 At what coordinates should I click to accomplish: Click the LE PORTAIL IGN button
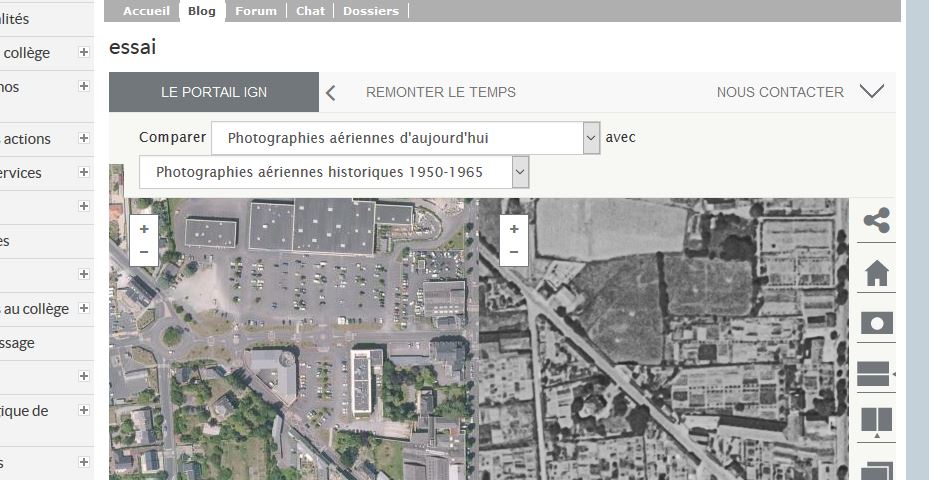(x=214, y=92)
